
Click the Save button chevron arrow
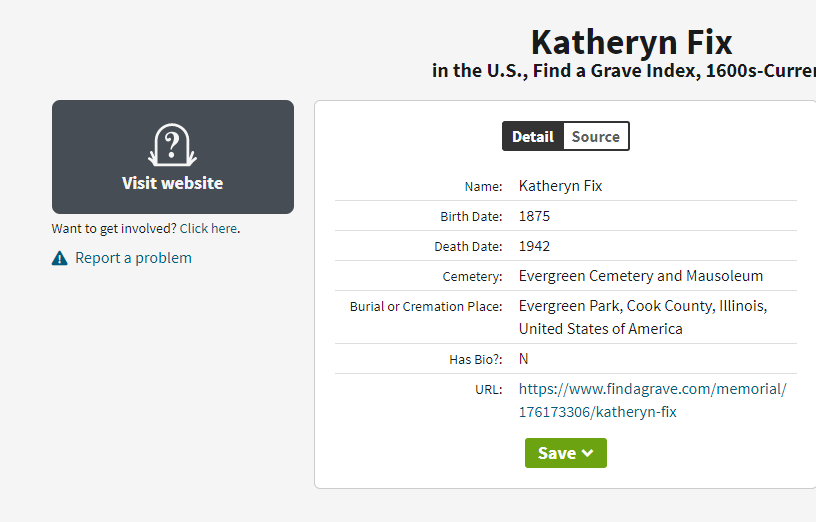click(x=588, y=453)
